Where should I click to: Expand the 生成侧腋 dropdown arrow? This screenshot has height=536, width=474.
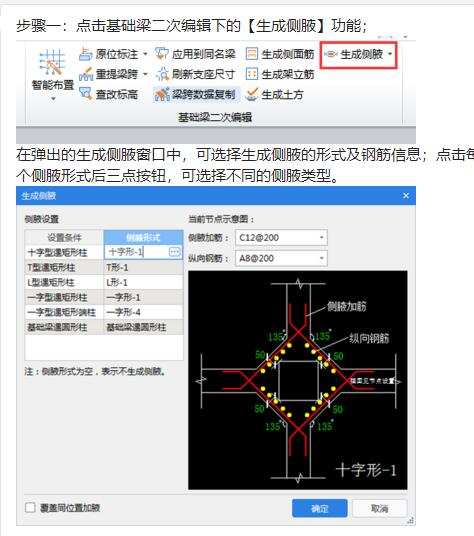click(x=390, y=54)
